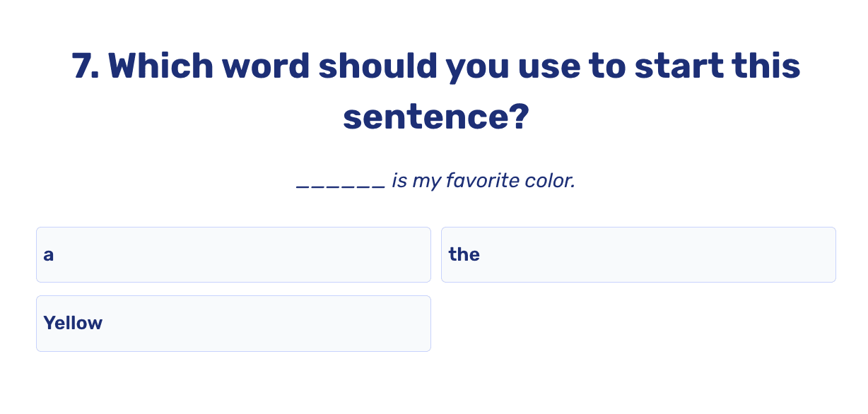
Task: Click the word "Yellow" label
Action: point(73,323)
